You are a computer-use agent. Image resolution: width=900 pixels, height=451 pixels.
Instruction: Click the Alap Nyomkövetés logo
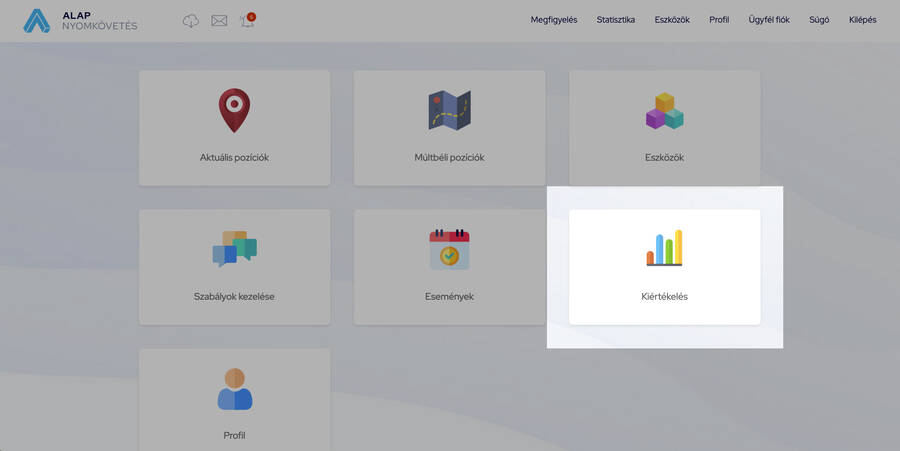coord(80,20)
